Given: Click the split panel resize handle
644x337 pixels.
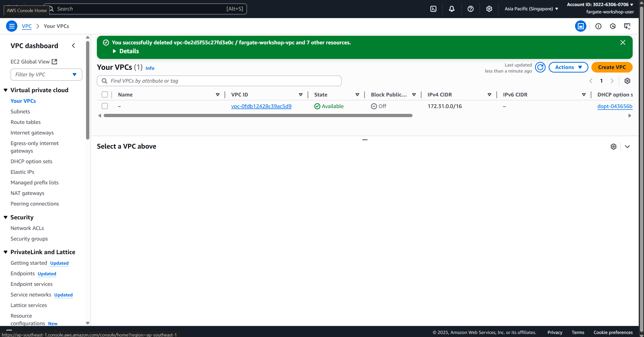Looking at the screenshot, I should click(x=365, y=140).
